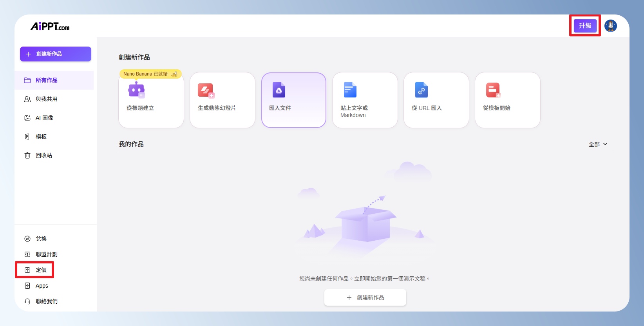Open the AI 圖像 section

[44, 118]
